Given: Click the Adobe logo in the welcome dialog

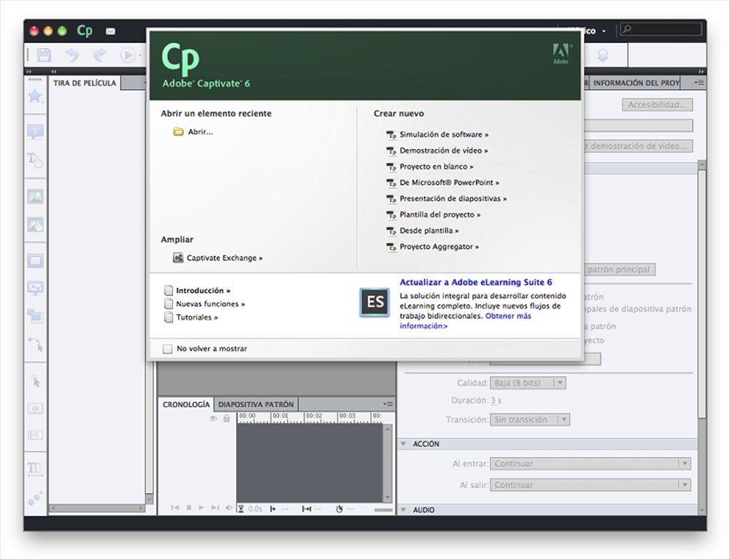Looking at the screenshot, I should (x=562, y=53).
